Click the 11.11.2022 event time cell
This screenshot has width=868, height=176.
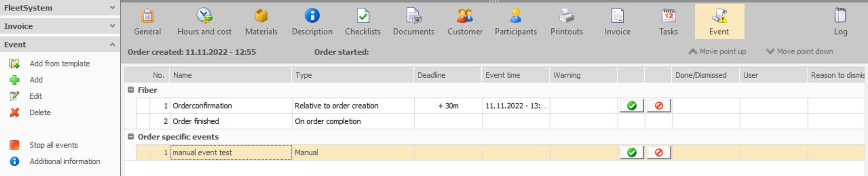[x=516, y=106]
